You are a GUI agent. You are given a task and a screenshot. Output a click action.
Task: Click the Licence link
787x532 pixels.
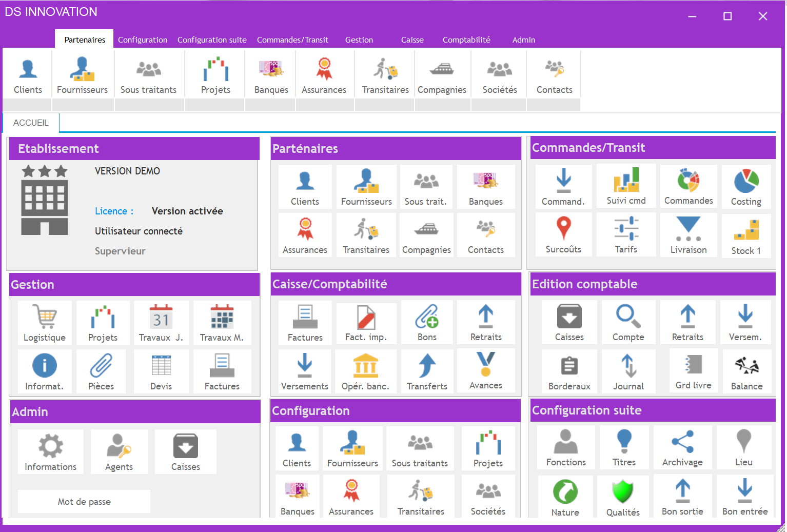pos(114,211)
